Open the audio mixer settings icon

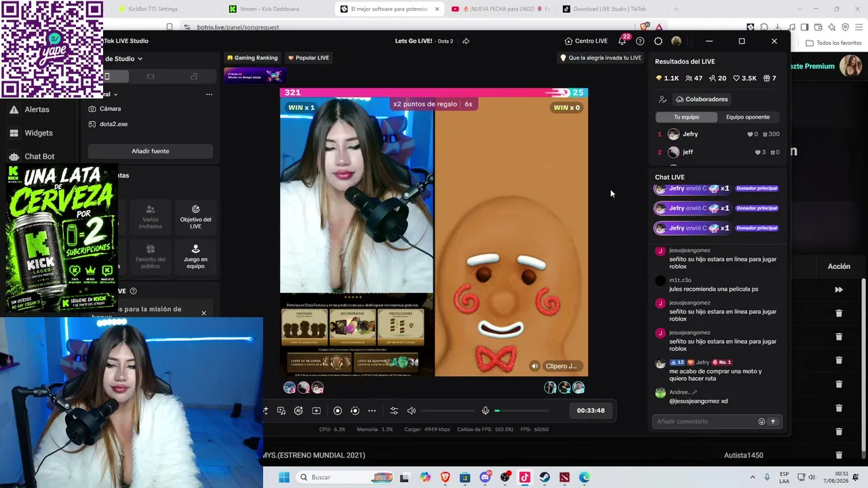394,411
